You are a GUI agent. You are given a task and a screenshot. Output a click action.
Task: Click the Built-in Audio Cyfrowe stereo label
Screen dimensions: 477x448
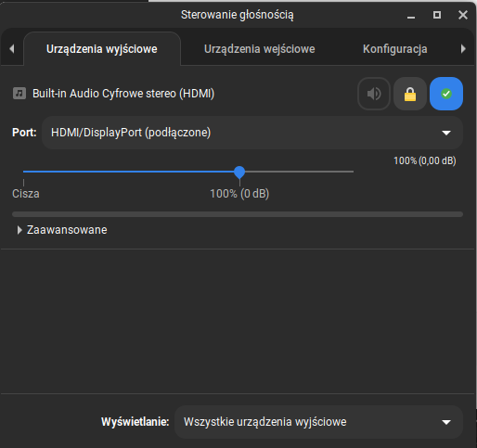(x=123, y=94)
